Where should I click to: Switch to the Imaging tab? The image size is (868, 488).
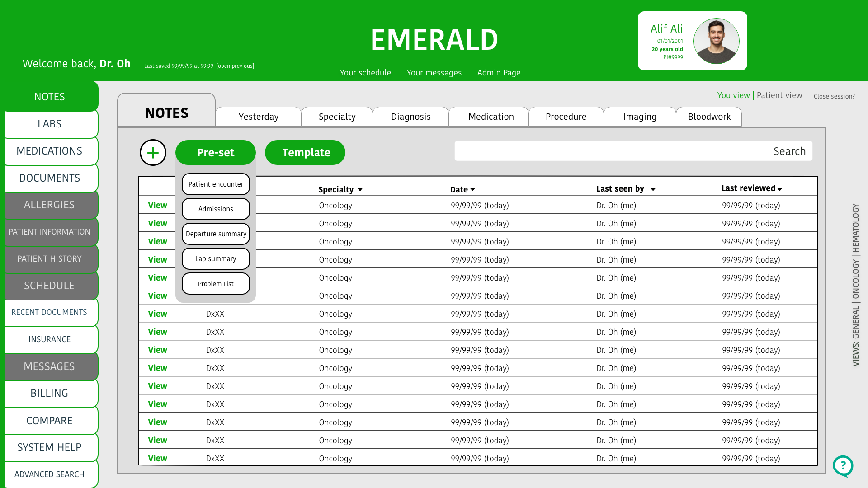pos(640,117)
